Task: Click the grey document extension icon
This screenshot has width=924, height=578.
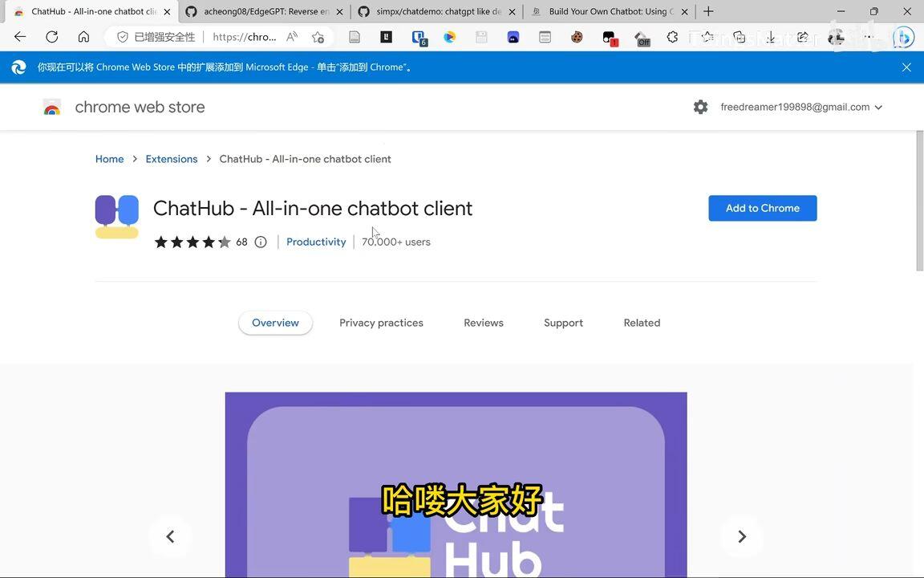Action: pyautogui.click(x=355, y=37)
